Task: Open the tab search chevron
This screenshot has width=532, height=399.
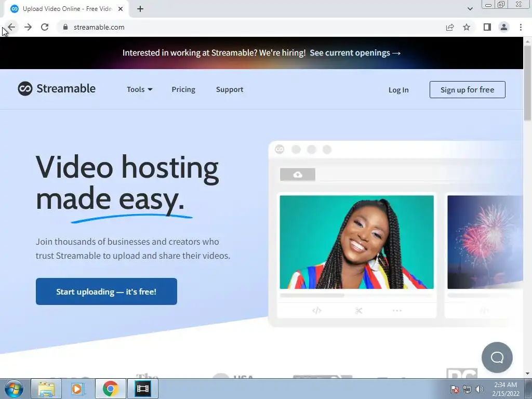Action: (x=470, y=9)
